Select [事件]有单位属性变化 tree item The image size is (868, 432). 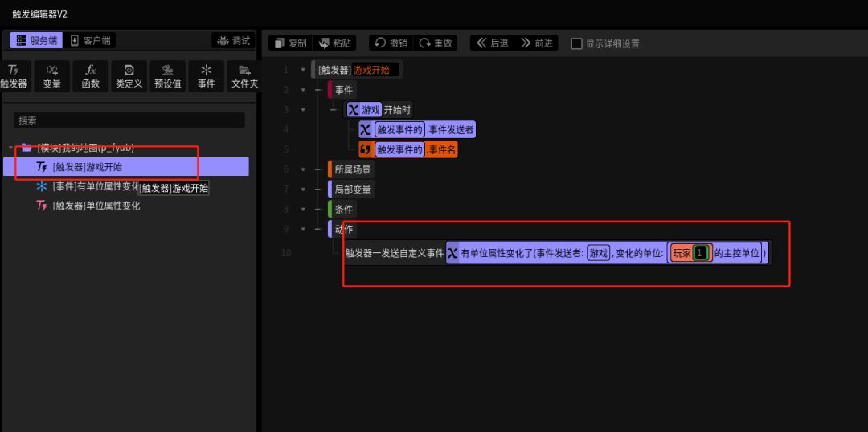pos(95,186)
